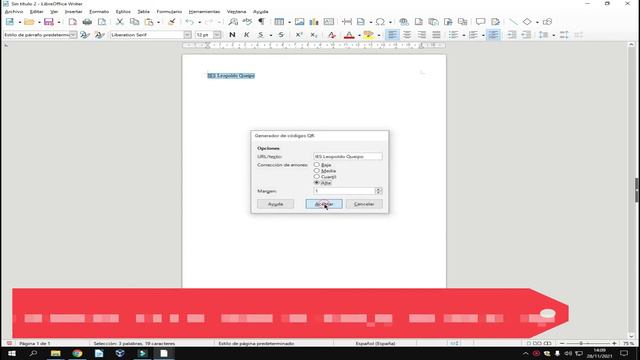The width and height of the screenshot is (640, 360).
Task: Open the Insertar menu
Action: 73,12
